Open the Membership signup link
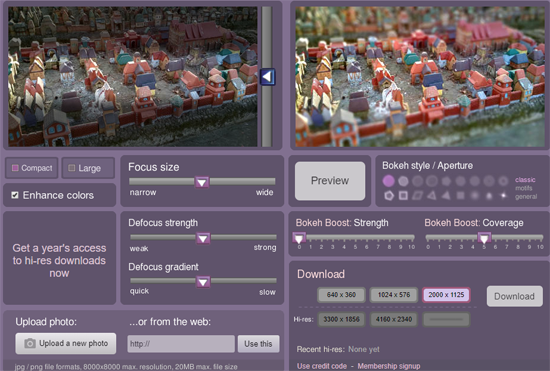550x371 pixels. click(x=389, y=366)
